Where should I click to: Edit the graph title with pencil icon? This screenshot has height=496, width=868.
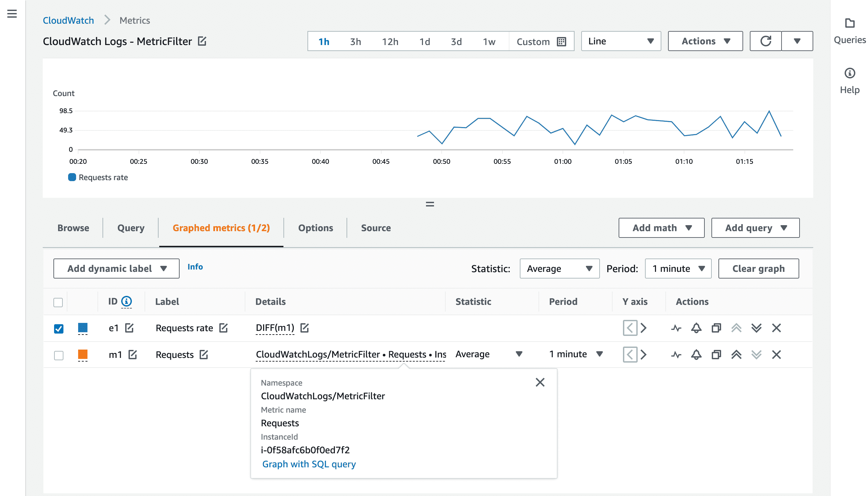[x=202, y=41]
